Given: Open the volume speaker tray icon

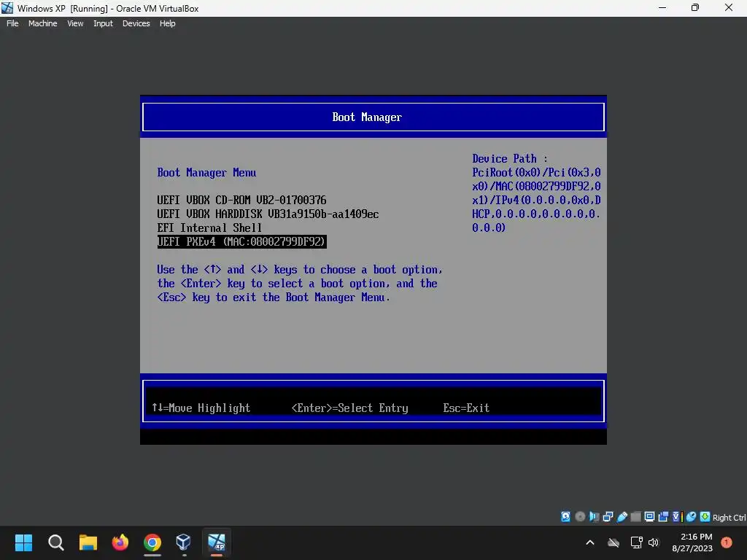Looking at the screenshot, I should pyautogui.click(x=654, y=542).
